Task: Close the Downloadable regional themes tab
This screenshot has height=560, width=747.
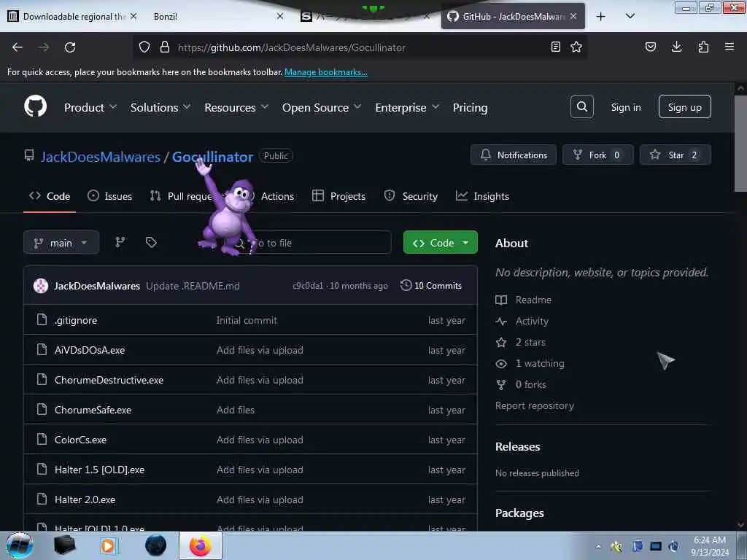Action: point(133,16)
